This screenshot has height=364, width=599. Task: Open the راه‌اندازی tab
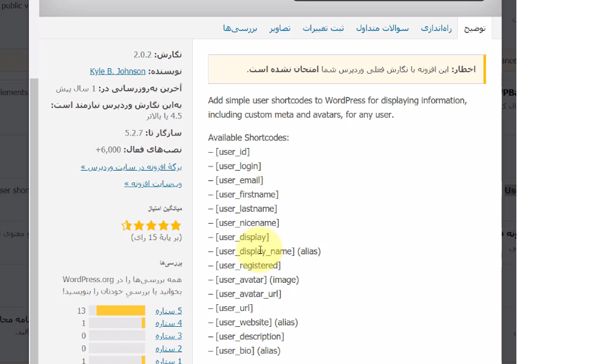click(x=437, y=28)
